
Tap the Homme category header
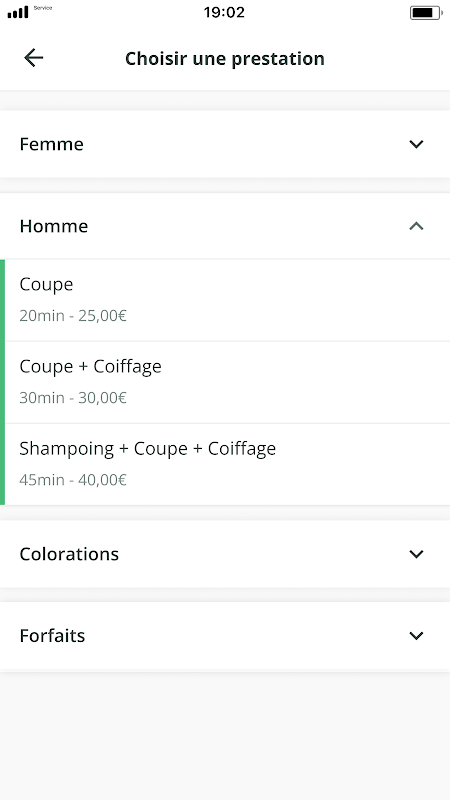(x=225, y=226)
